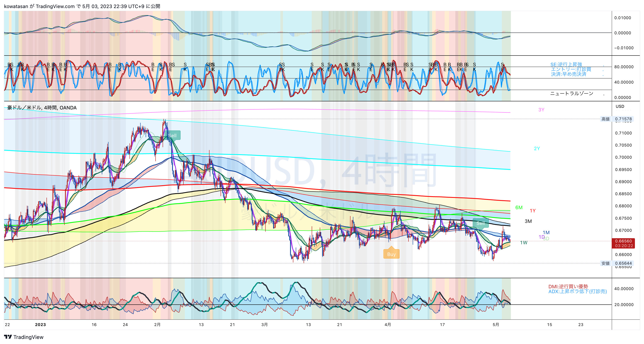Click the 決済:早め売決済 indicator text
The height and width of the screenshot is (344, 644).
[x=568, y=74]
